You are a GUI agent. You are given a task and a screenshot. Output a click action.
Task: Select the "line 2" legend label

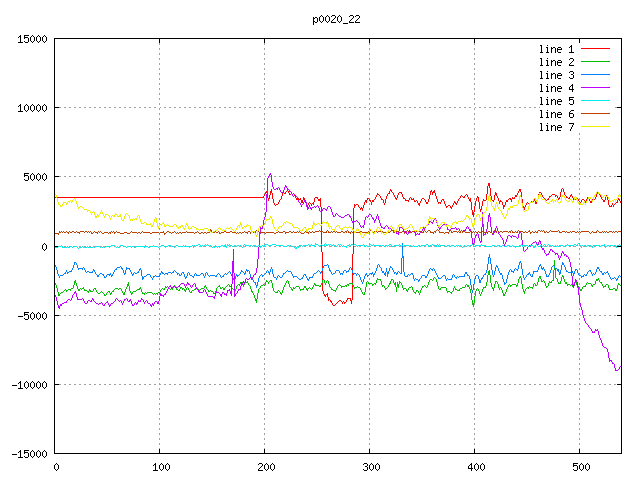pyautogui.click(x=557, y=62)
